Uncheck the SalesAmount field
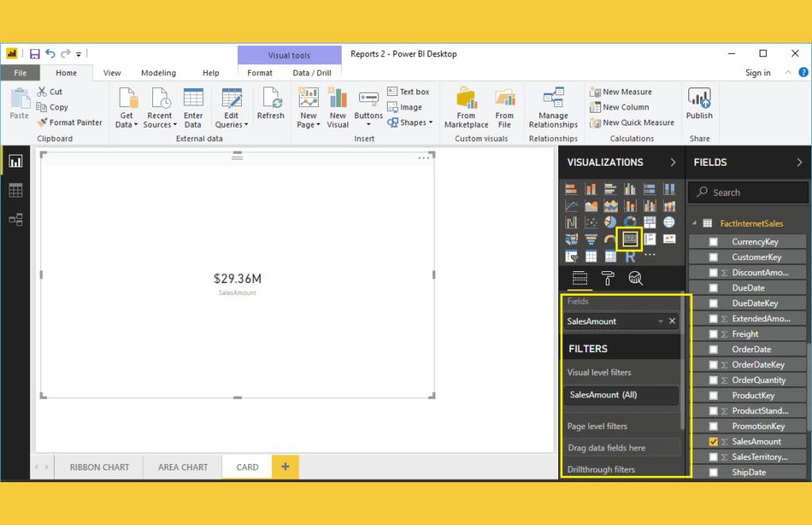 coord(713,442)
